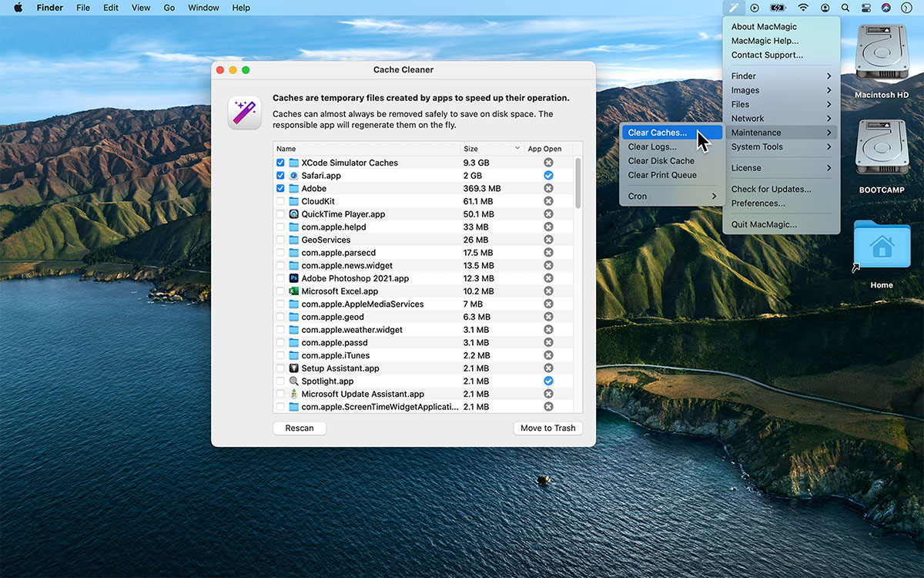Viewport: 924px width, 578px height.
Task: Launch Siri from the menu bar
Action: (885, 8)
